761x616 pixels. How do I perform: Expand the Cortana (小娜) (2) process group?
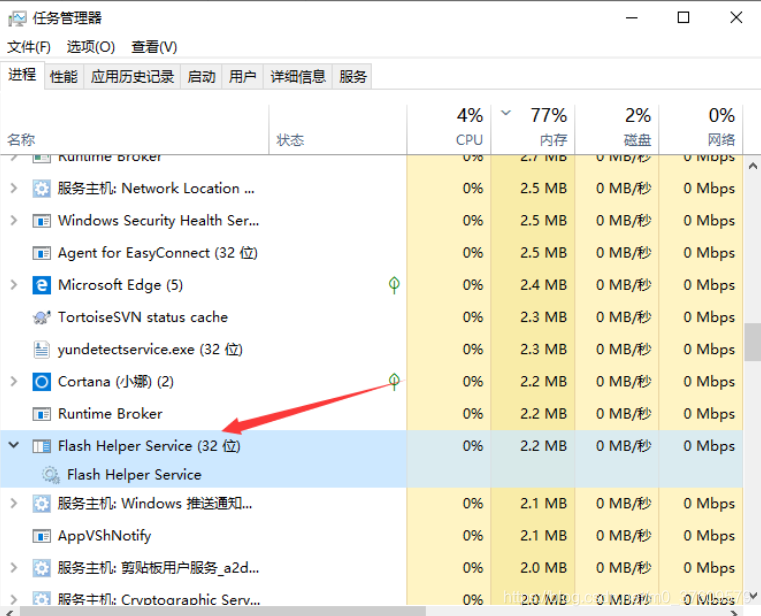point(14,382)
